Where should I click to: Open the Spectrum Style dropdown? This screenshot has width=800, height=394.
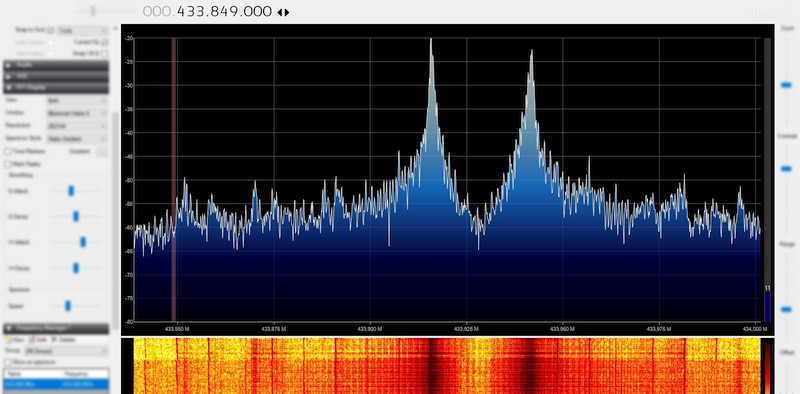click(77, 138)
